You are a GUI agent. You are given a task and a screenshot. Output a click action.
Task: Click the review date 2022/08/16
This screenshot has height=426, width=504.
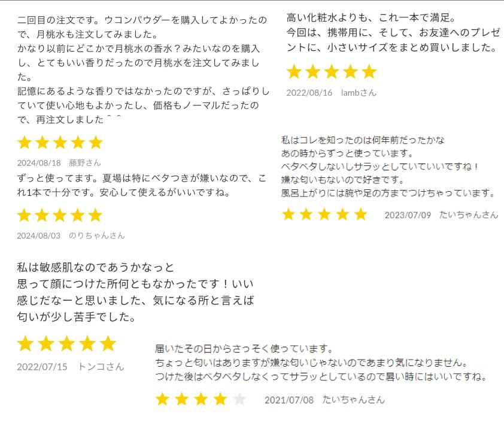(309, 93)
